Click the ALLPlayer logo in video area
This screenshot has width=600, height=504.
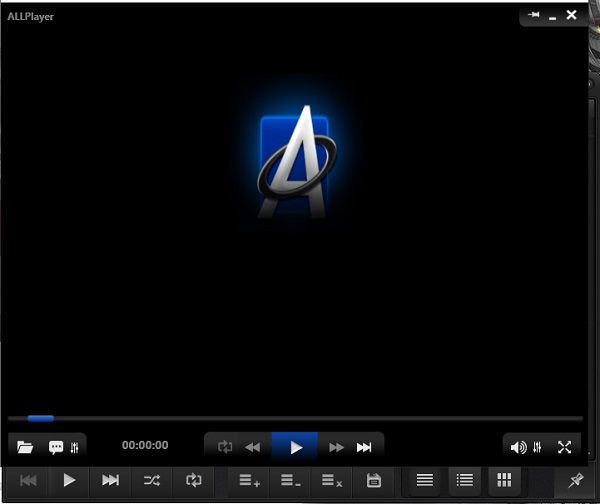pos(296,162)
